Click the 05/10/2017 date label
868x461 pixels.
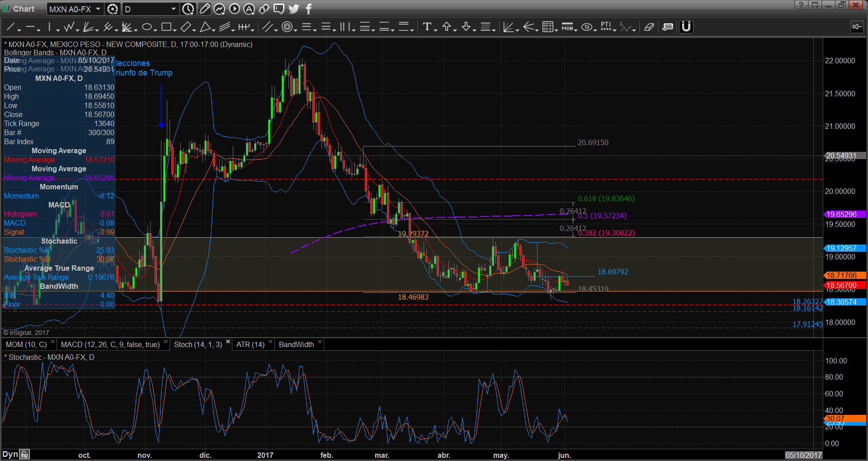pyautogui.click(x=803, y=455)
